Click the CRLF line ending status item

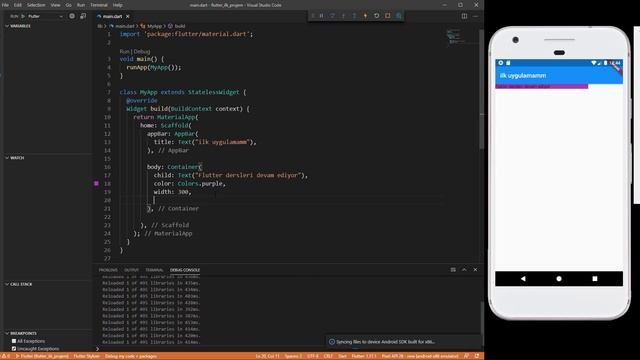(328, 356)
